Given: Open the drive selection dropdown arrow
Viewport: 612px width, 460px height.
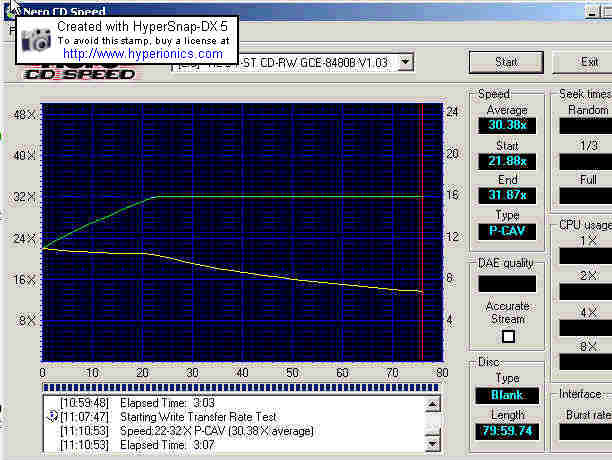Looking at the screenshot, I should (405, 62).
